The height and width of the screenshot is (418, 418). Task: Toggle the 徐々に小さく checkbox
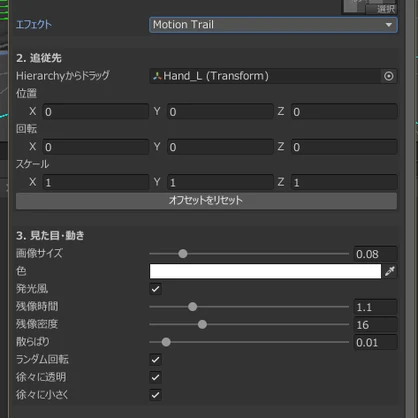(155, 395)
